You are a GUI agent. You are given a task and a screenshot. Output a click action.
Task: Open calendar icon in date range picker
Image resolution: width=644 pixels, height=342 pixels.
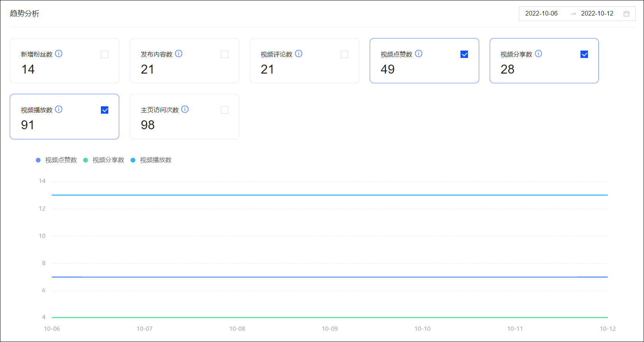626,14
